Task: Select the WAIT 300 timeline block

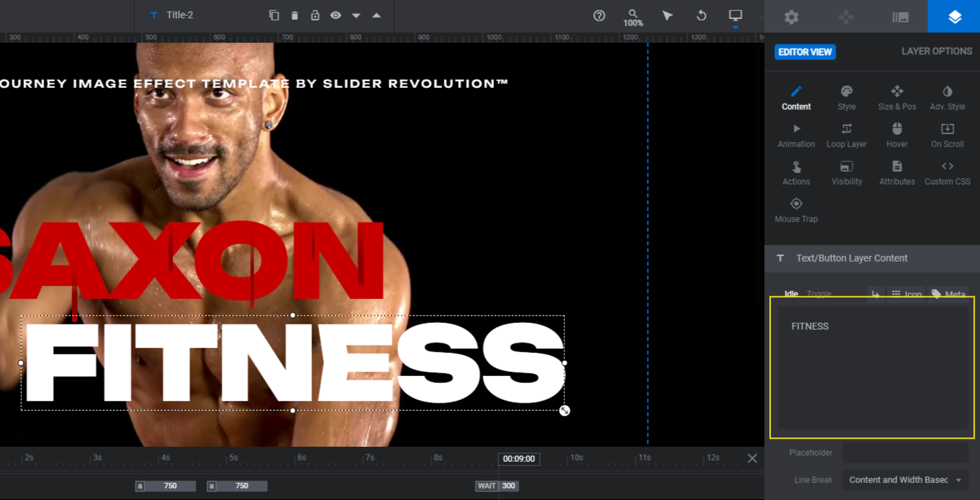Action: [x=497, y=486]
